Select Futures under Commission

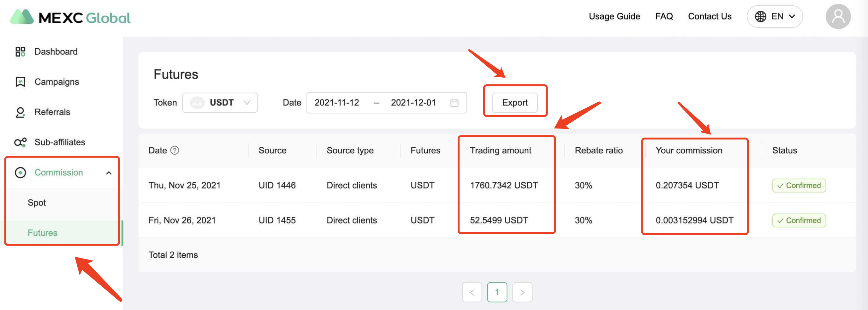click(43, 233)
